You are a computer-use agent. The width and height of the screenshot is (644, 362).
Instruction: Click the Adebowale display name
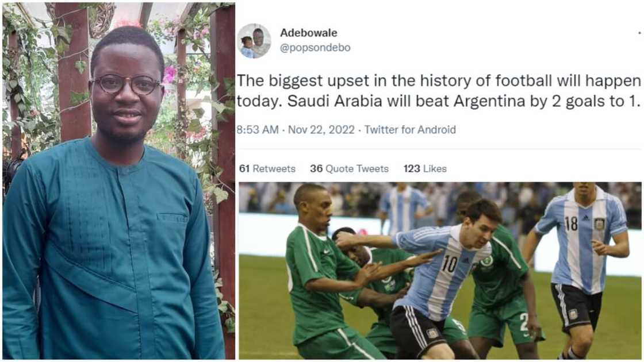(x=308, y=33)
